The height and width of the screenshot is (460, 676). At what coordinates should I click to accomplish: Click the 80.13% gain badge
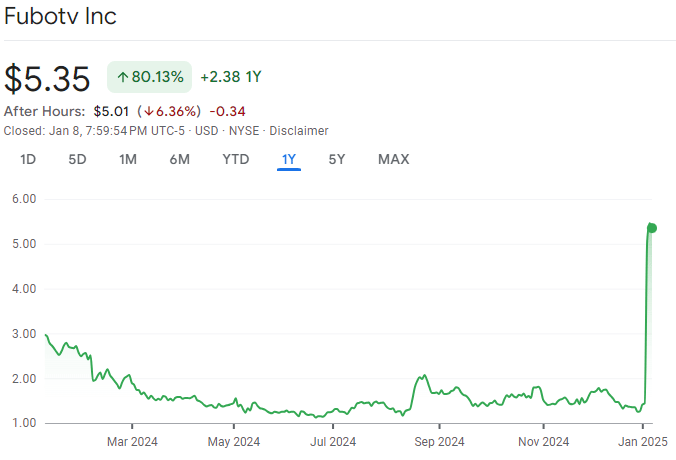[150, 77]
